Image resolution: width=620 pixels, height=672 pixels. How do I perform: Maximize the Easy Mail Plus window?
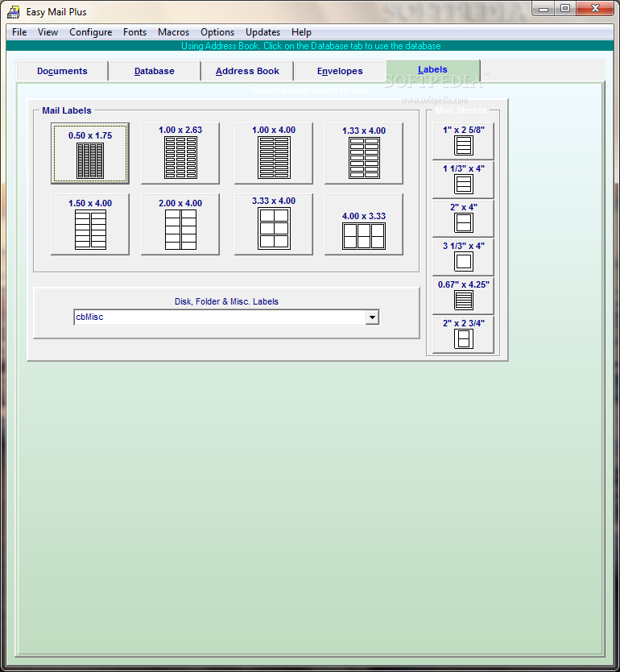point(565,9)
